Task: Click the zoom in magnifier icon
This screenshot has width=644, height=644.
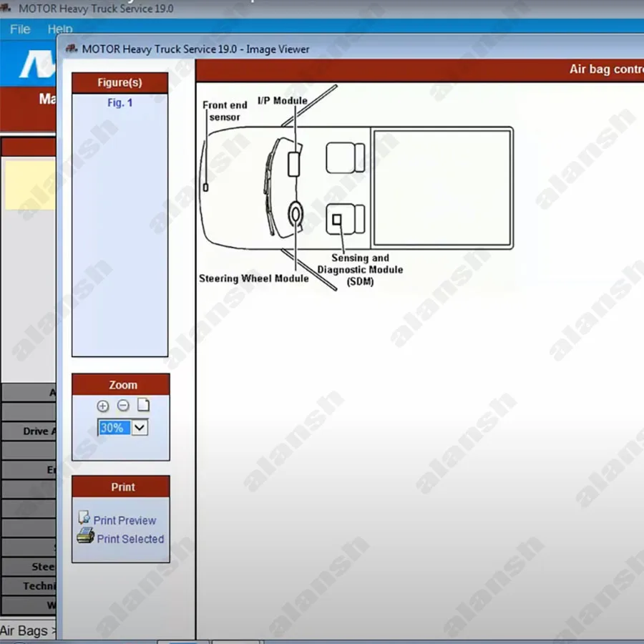Action: [x=102, y=406]
